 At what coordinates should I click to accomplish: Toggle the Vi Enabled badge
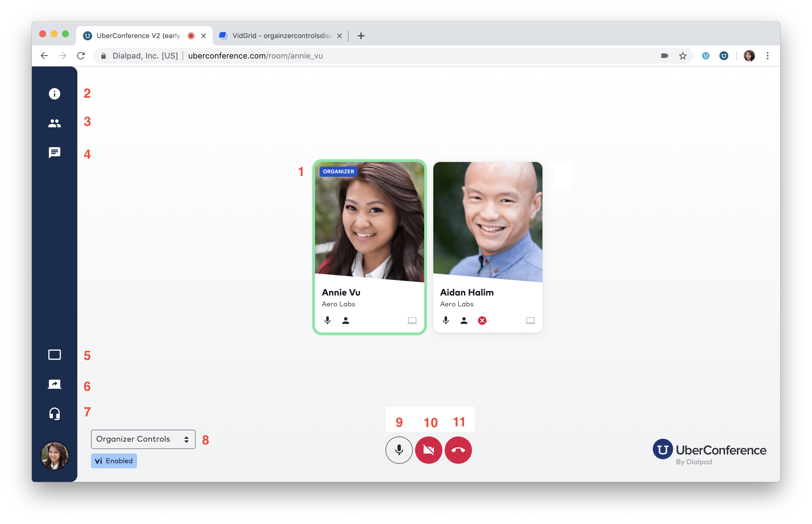point(114,461)
